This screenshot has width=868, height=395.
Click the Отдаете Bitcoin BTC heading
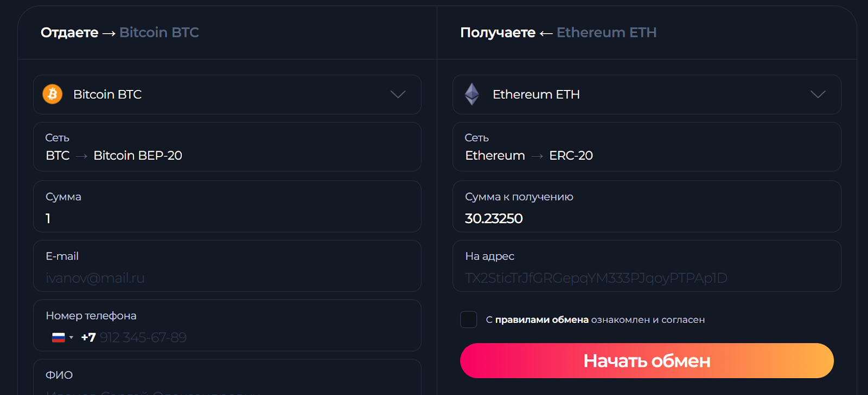[x=120, y=33]
